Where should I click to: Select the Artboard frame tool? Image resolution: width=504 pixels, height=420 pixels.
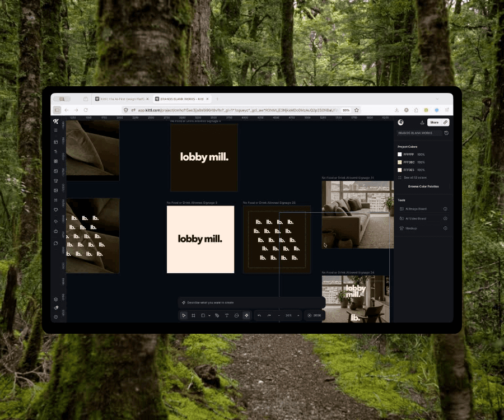(193, 315)
